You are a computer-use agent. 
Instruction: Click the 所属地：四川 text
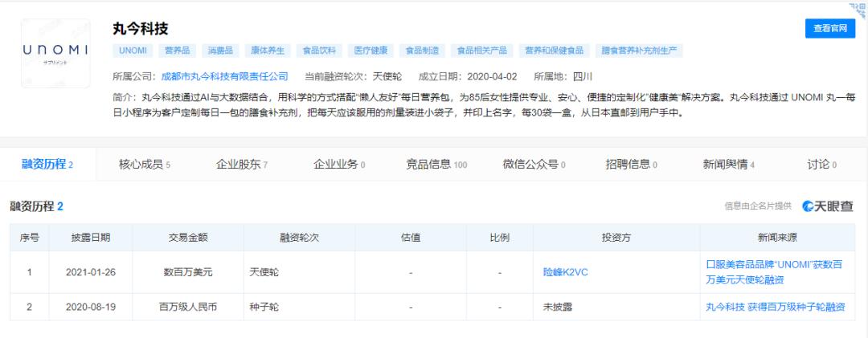pyautogui.click(x=563, y=76)
